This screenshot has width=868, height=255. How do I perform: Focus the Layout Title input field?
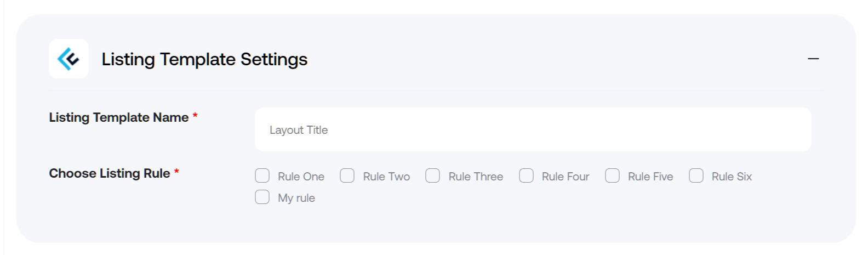click(x=533, y=129)
